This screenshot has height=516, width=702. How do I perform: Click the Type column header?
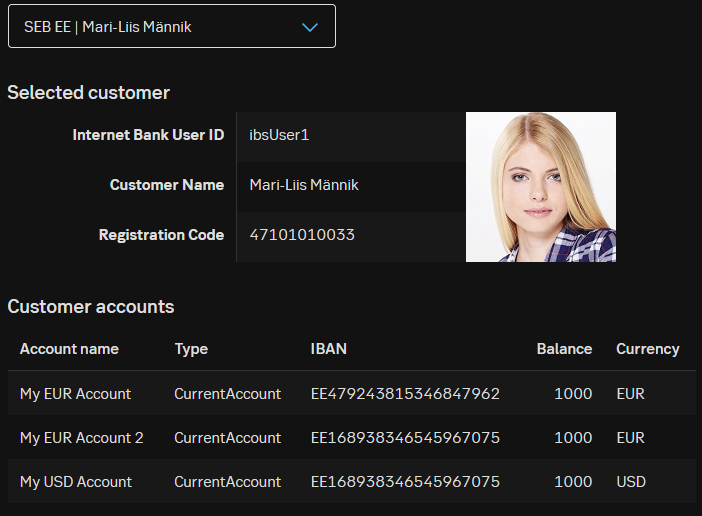click(191, 349)
